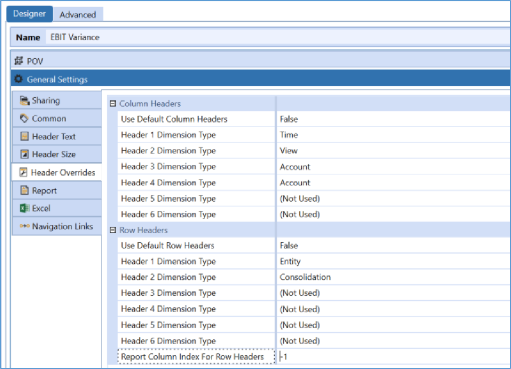Change row Header 4 Dimension Type value
The image size is (511, 369).
pos(393,309)
